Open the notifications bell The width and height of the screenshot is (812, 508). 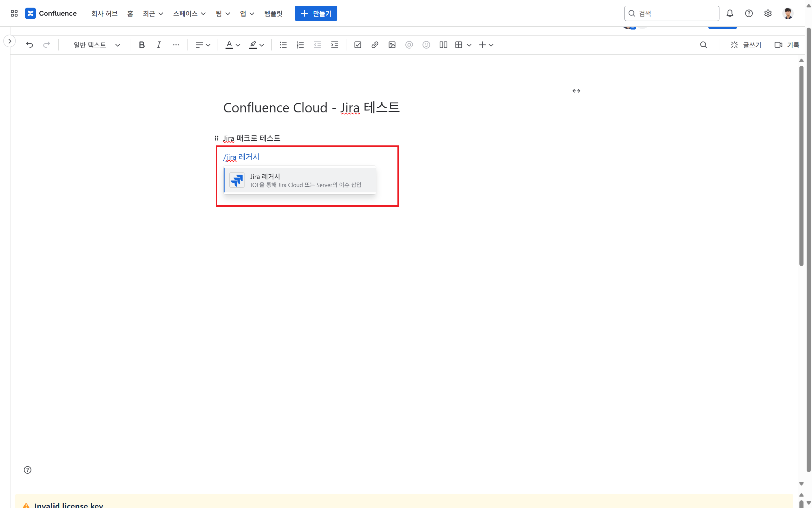pyautogui.click(x=730, y=13)
